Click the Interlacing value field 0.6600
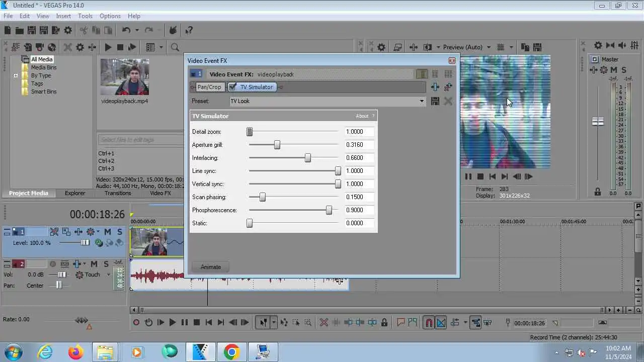This screenshot has width=644, height=362. coord(360,158)
